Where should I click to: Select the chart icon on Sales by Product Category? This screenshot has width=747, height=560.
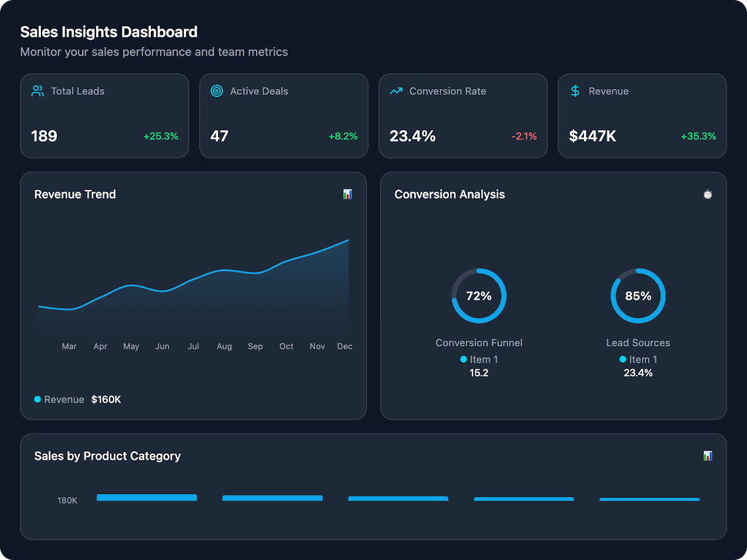click(x=707, y=456)
